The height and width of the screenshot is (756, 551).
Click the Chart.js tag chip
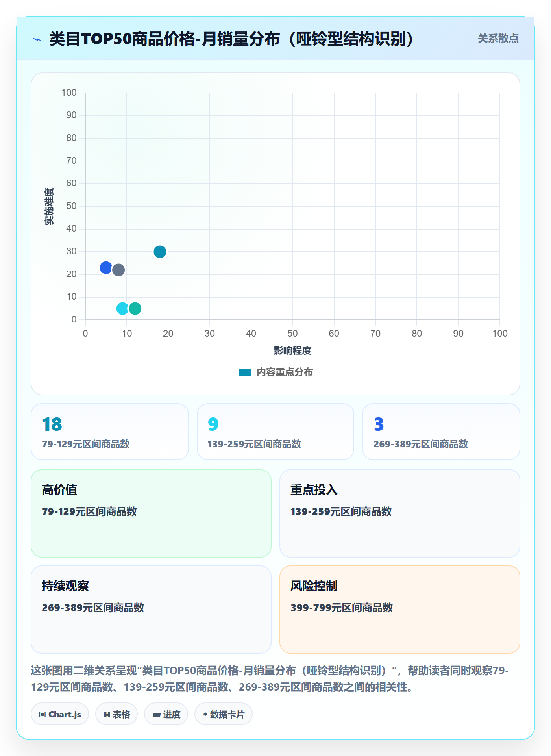(60, 714)
